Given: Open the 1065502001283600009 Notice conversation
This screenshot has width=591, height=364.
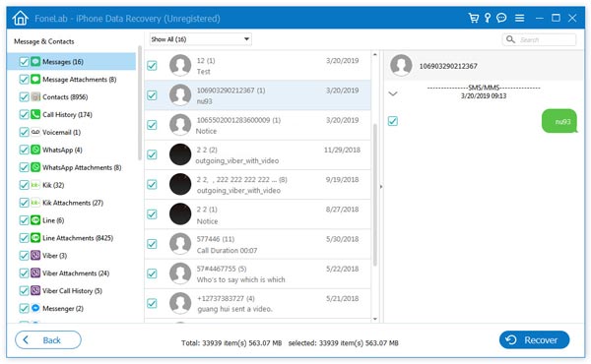Looking at the screenshot, I should [257, 125].
